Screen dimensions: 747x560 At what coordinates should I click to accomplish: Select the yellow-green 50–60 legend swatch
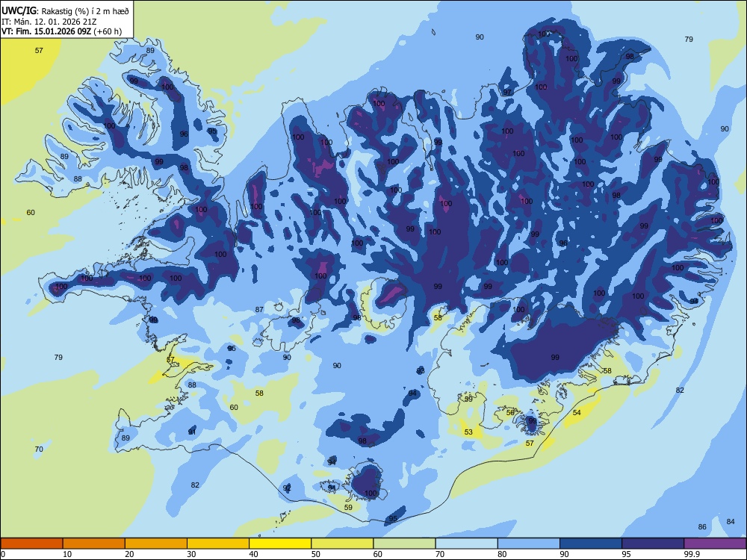342,544
